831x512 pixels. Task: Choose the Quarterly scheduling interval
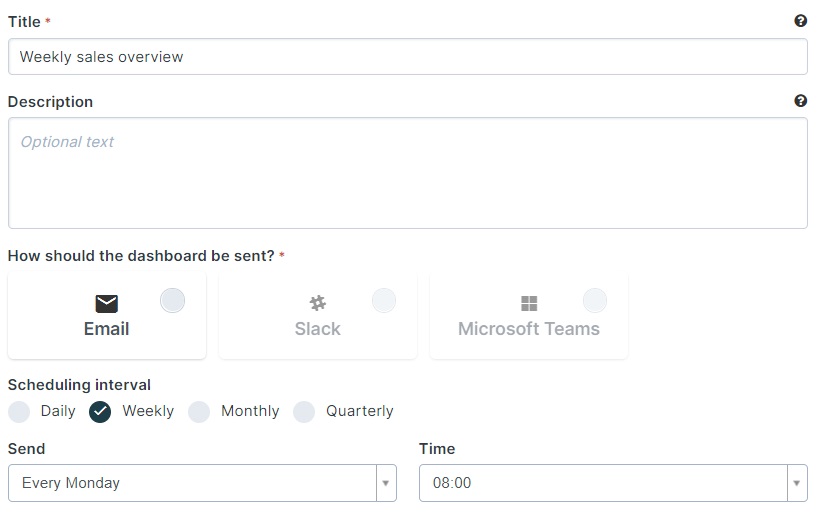pos(304,412)
